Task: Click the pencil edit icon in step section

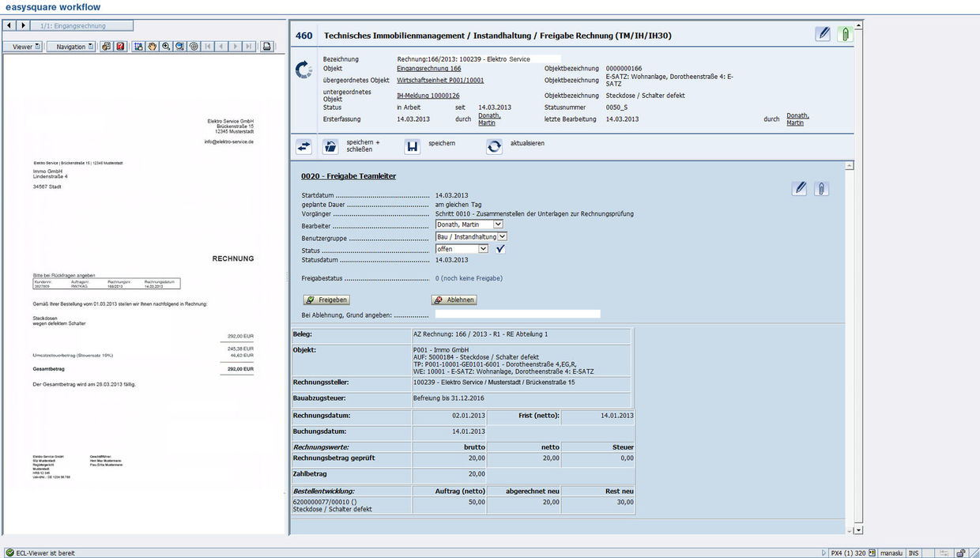Action: [x=800, y=188]
